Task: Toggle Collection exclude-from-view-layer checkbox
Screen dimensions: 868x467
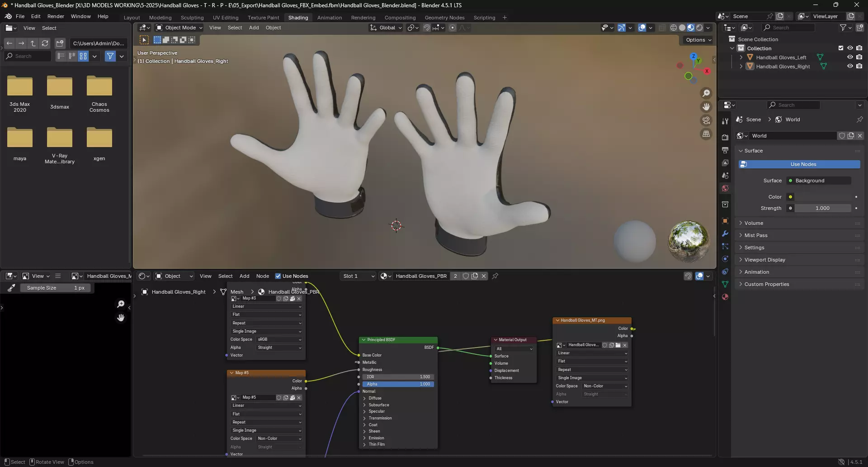Action: 841,48
